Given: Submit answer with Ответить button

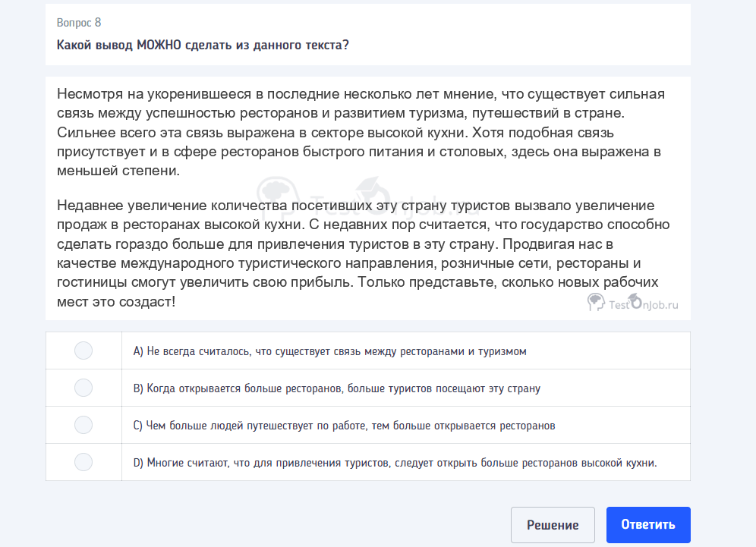Looking at the screenshot, I should click(x=648, y=525).
